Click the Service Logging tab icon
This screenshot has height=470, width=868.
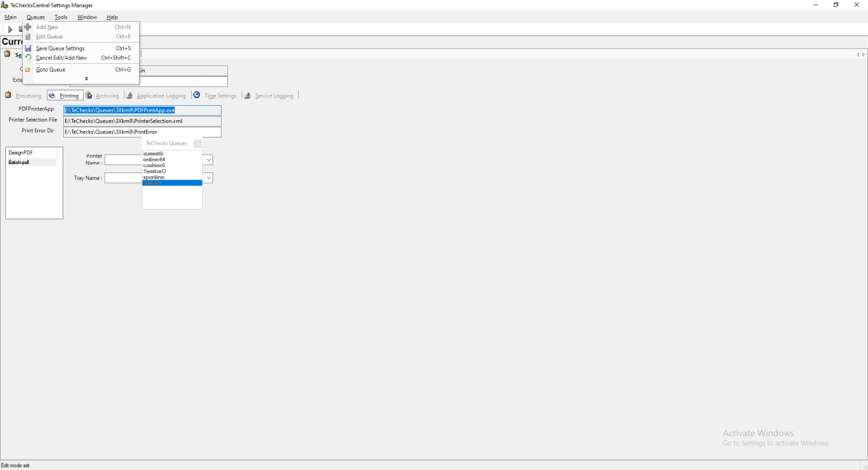coord(248,96)
